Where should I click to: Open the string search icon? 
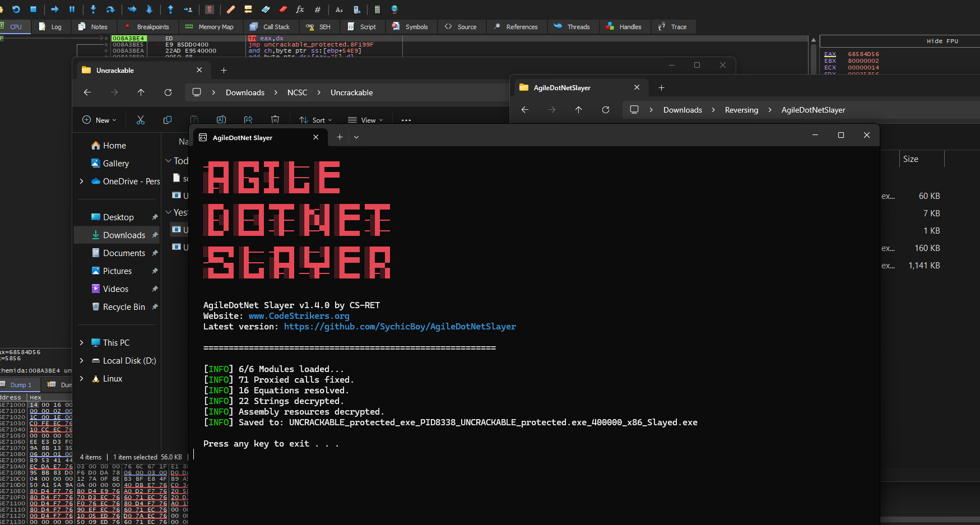[x=339, y=9]
